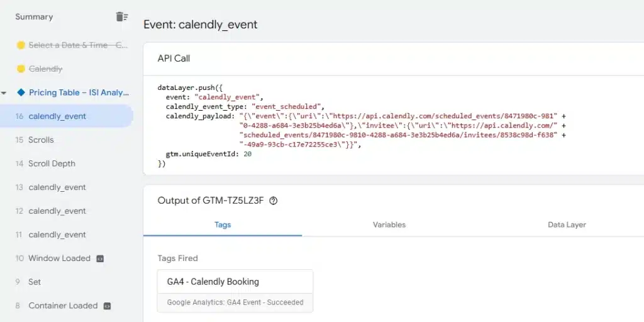644x322 pixels.
Task: Click the clear events trash icon
Action: tap(122, 17)
